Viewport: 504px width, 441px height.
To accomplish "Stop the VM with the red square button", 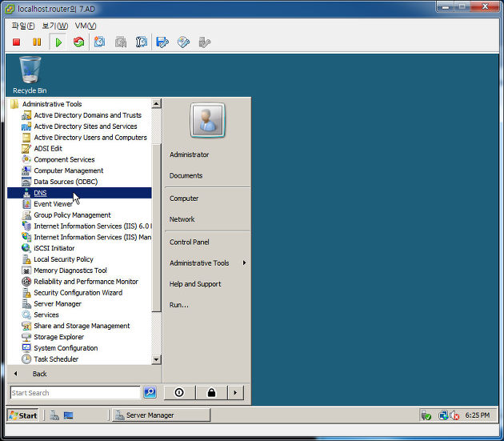I will (16, 42).
